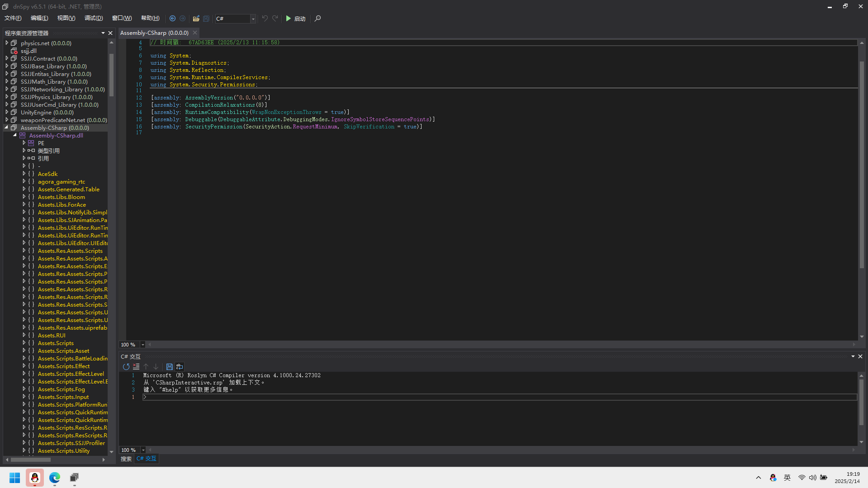Click the QQ penguin icon in taskbar

pos(35,478)
